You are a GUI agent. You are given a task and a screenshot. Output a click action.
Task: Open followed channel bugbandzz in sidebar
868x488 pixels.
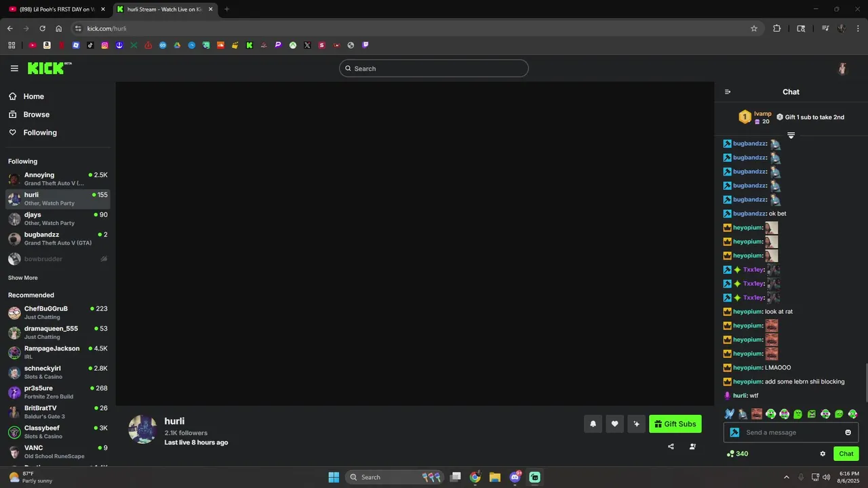click(58, 239)
